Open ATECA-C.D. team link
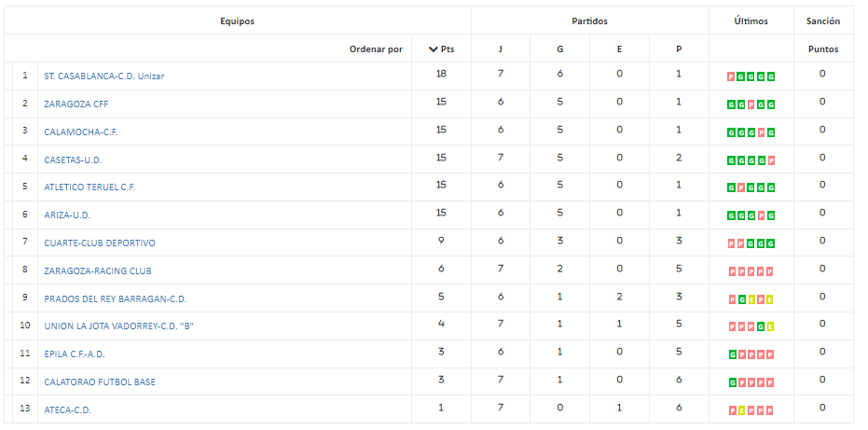This screenshot has height=430, width=868. [x=67, y=410]
